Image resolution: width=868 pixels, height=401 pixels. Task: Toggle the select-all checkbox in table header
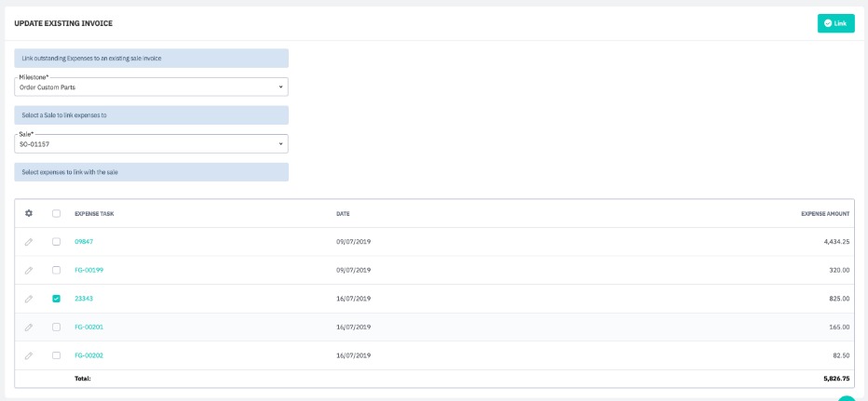click(57, 213)
